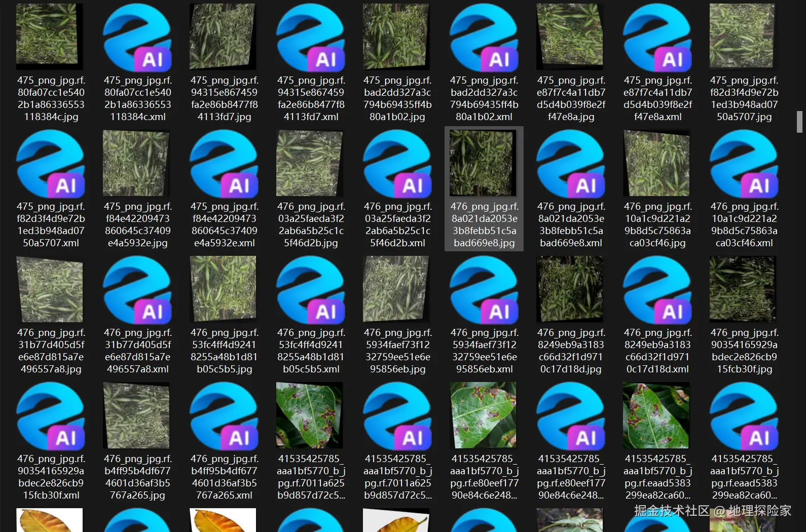Click the vertical scrollbar thumb
Viewport: 806px width, 532px height.
pyautogui.click(x=799, y=122)
